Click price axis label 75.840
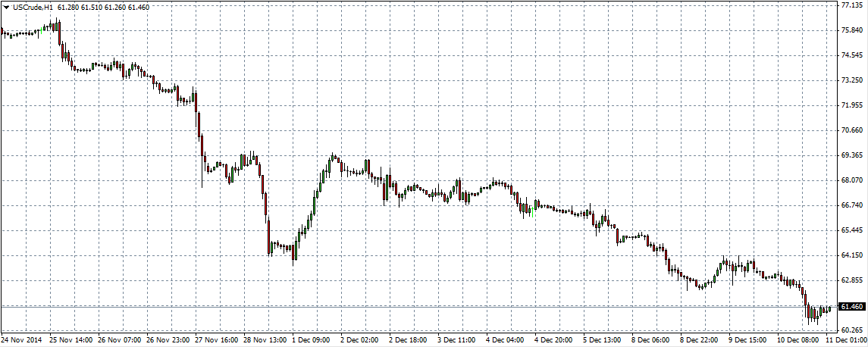This screenshot has width=868, height=347. [851, 30]
